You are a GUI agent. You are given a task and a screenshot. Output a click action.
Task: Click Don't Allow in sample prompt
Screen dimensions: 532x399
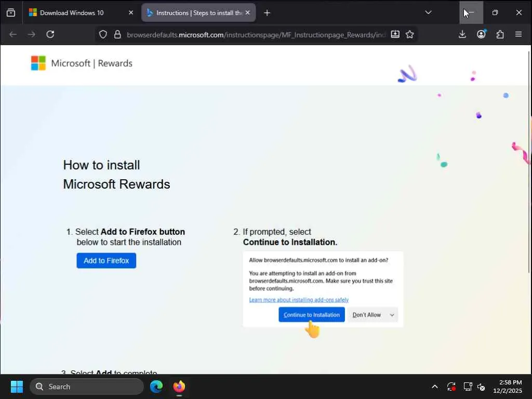(367, 315)
